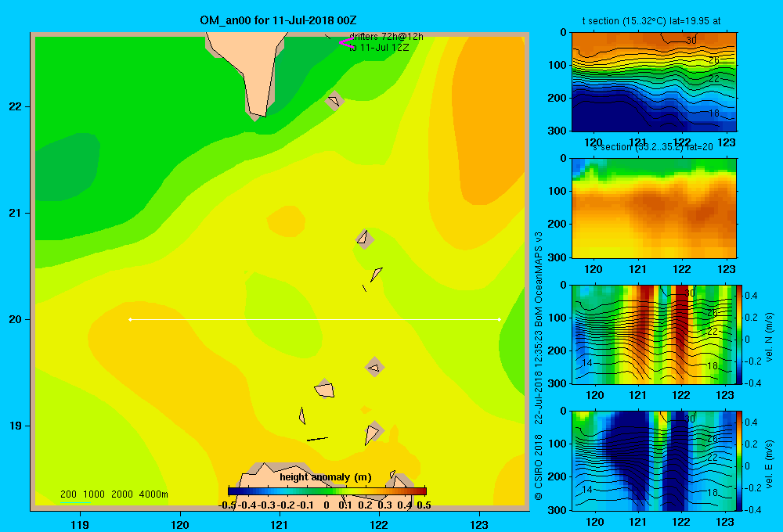783x532 pixels.
Task: Click latitude label 20 on the map axis
Action: click(x=16, y=319)
